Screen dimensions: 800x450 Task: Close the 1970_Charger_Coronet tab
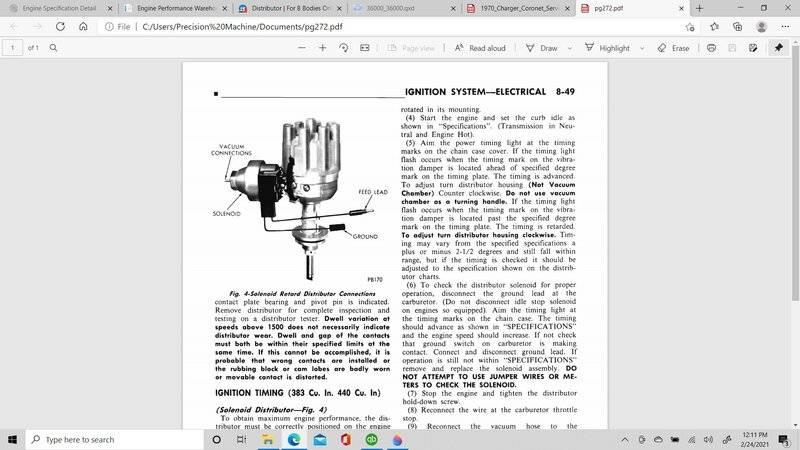coord(567,9)
